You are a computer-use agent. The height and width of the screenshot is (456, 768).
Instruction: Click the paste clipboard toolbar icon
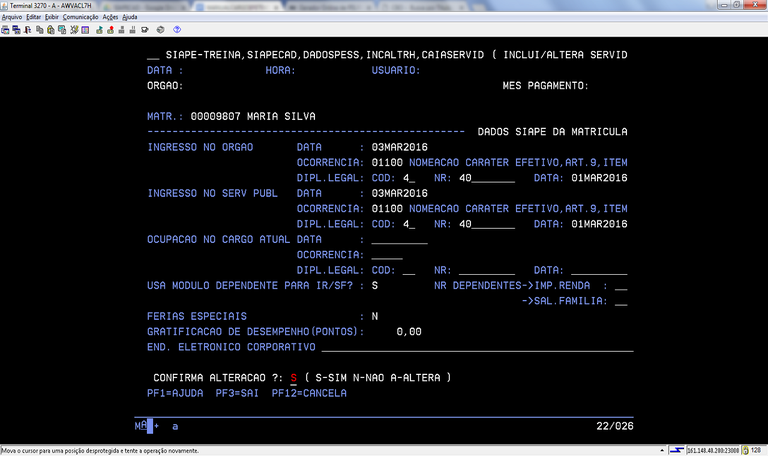tap(51, 30)
